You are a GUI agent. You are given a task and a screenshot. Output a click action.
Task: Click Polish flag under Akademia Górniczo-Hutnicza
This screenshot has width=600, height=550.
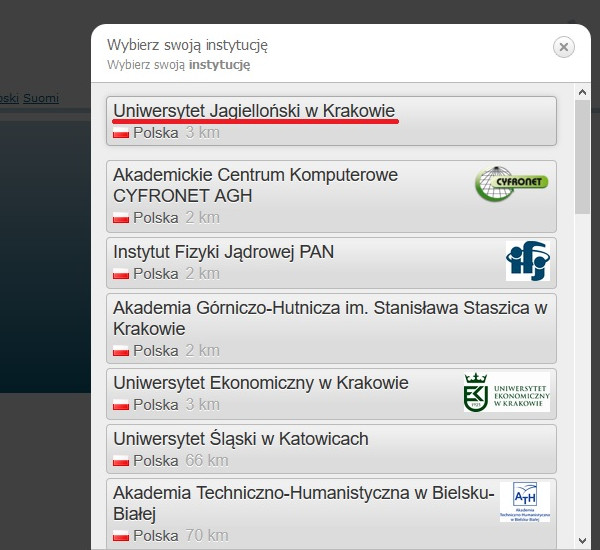121,351
